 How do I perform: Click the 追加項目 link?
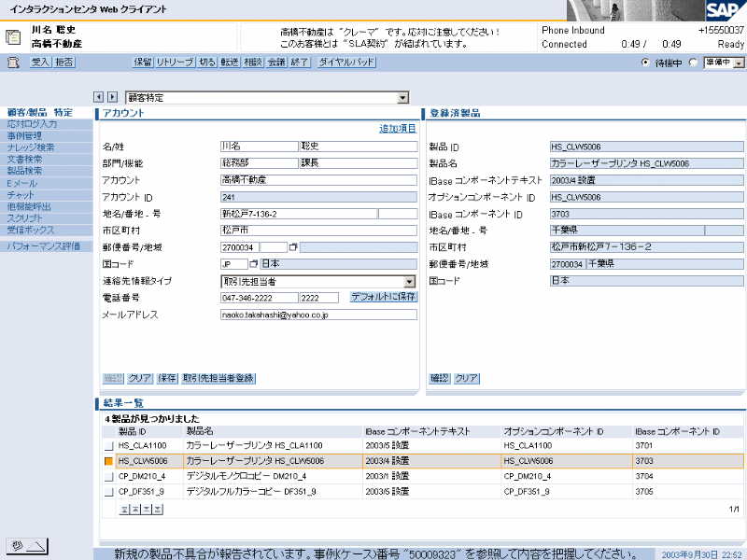click(x=398, y=129)
